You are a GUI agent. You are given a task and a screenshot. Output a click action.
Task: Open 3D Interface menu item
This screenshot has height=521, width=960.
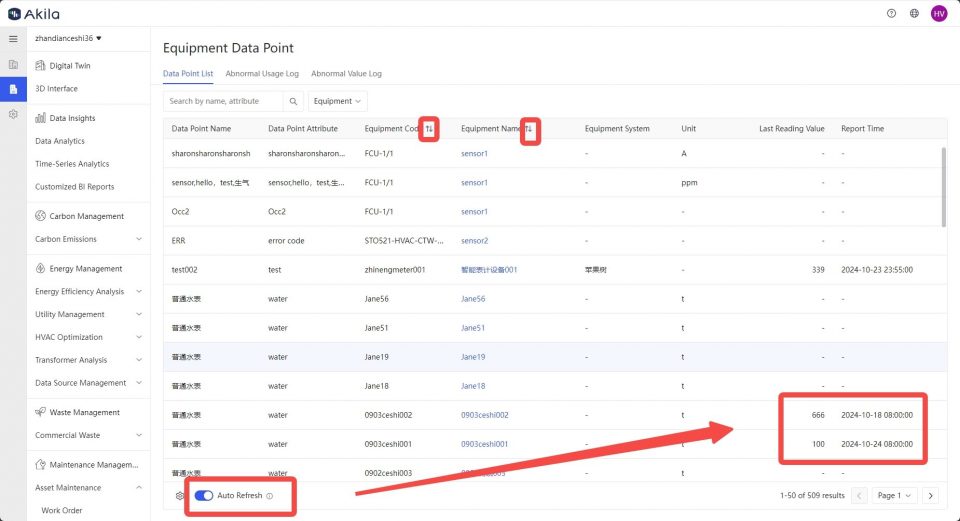(56, 89)
